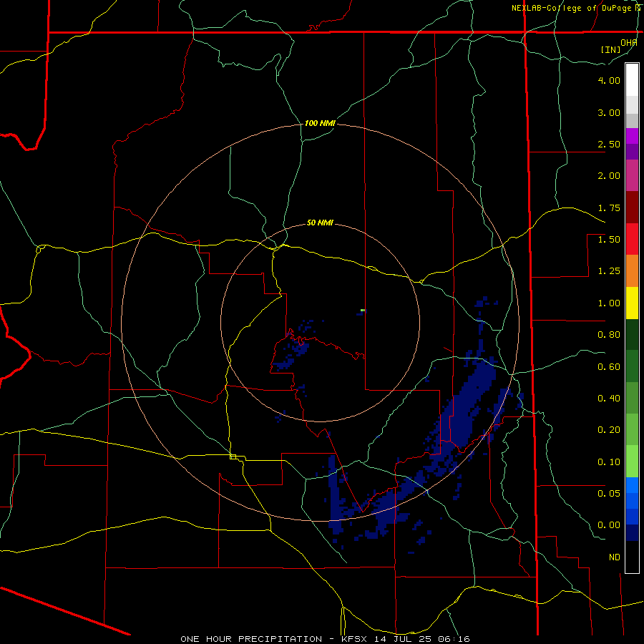Click the 0.05 legend value
The height and width of the screenshot is (644, 644).
[609, 493]
